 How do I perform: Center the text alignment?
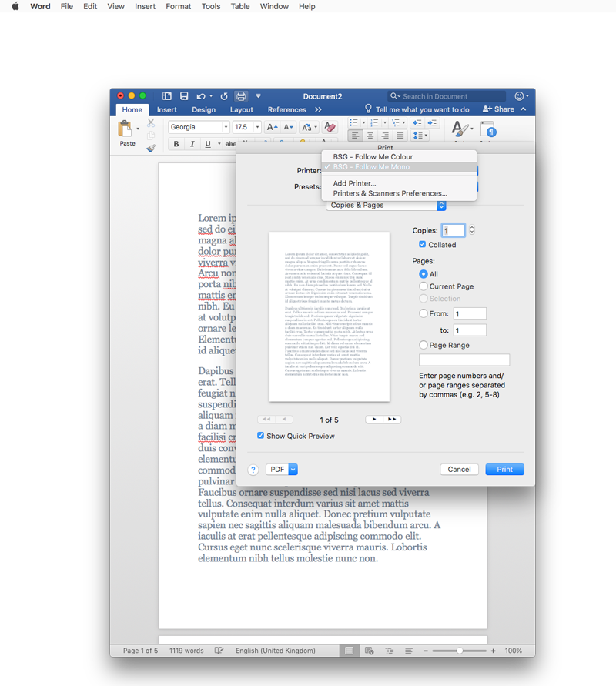tap(370, 136)
